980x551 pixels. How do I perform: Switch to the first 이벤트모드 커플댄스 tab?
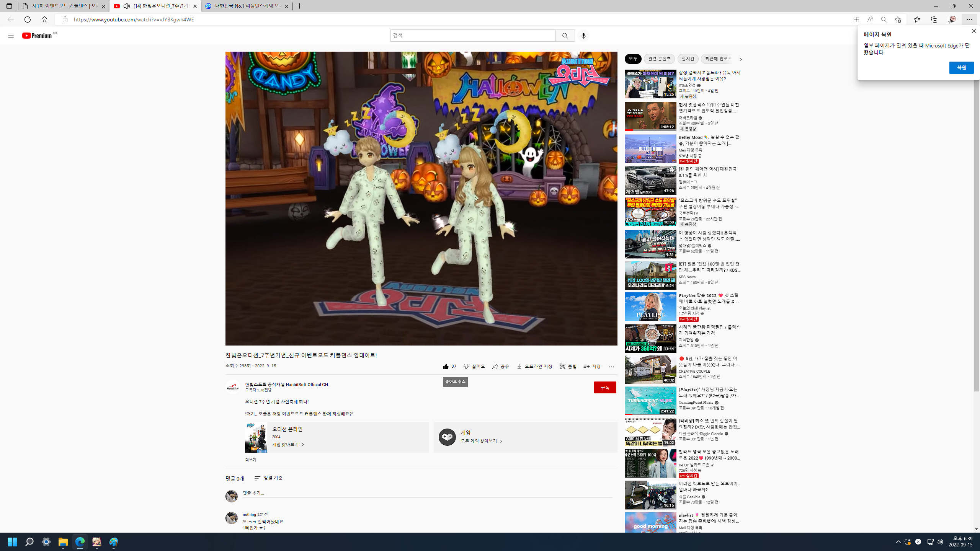pyautogui.click(x=64, y=6)
